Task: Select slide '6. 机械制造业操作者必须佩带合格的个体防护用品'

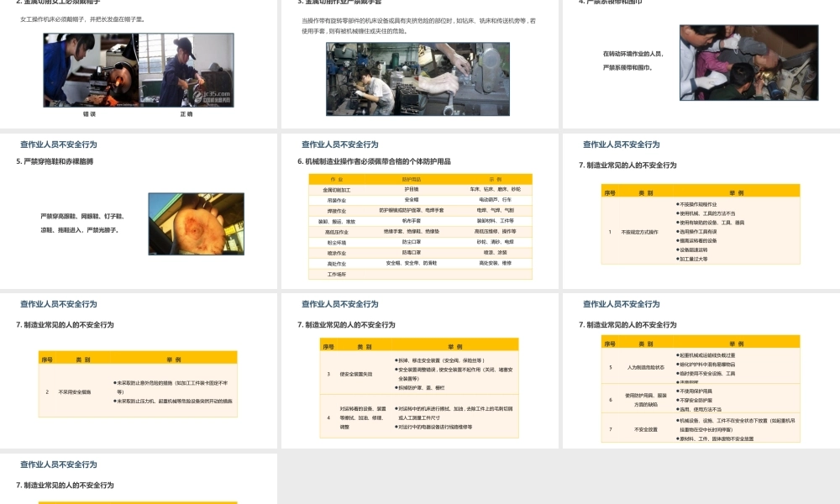Action: tap(419, 211)
